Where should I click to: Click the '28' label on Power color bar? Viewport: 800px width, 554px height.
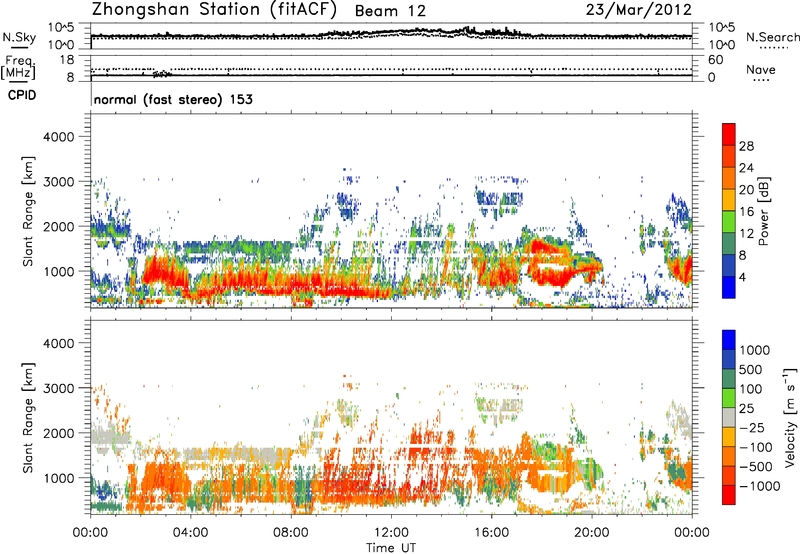(x=746, y=146)
